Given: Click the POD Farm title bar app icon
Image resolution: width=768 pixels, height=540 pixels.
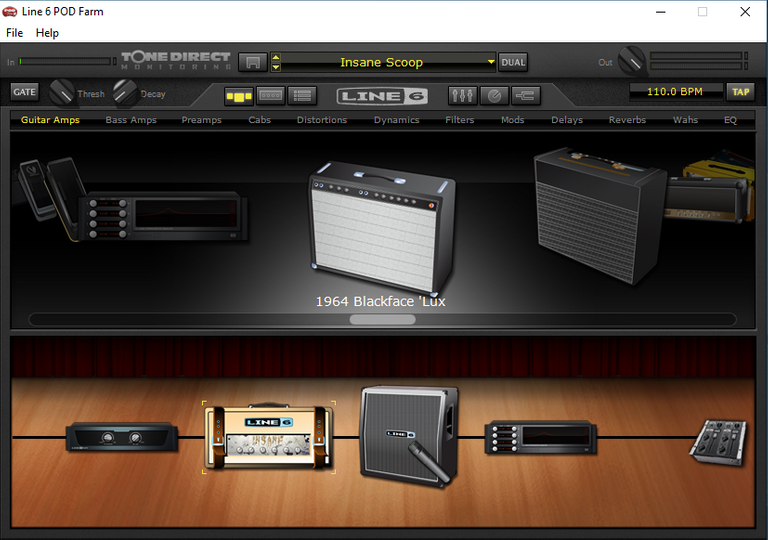Looking at the screenshot, I should pyautogui.click(x=10, y=11).
